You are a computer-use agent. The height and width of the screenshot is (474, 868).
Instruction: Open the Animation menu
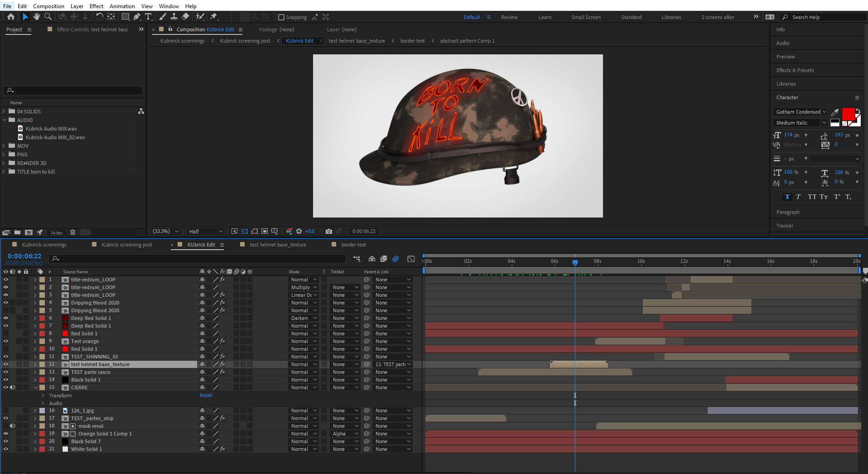122,6
